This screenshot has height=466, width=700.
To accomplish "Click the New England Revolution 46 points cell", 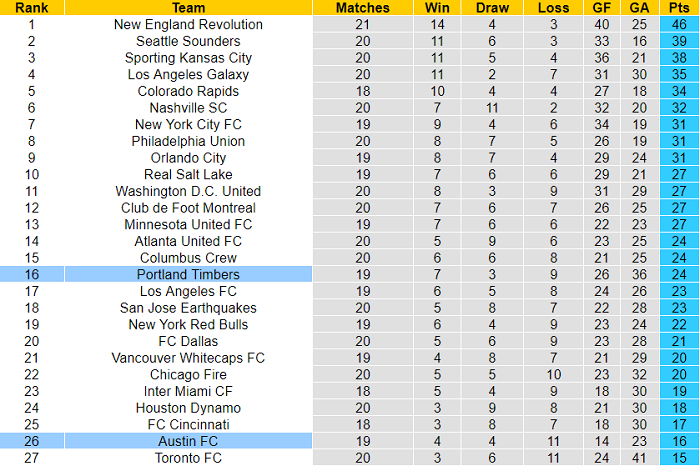I will pos(679,24).
